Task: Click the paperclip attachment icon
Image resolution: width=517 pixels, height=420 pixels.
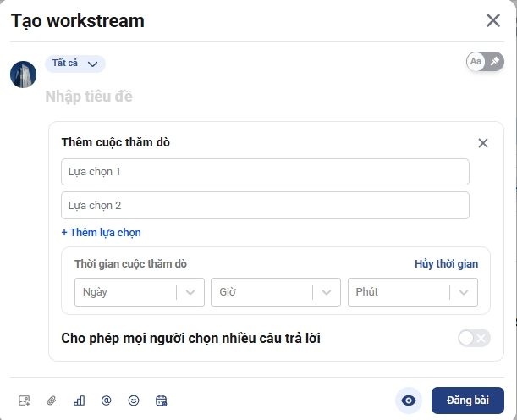Action: click(51, 401)
